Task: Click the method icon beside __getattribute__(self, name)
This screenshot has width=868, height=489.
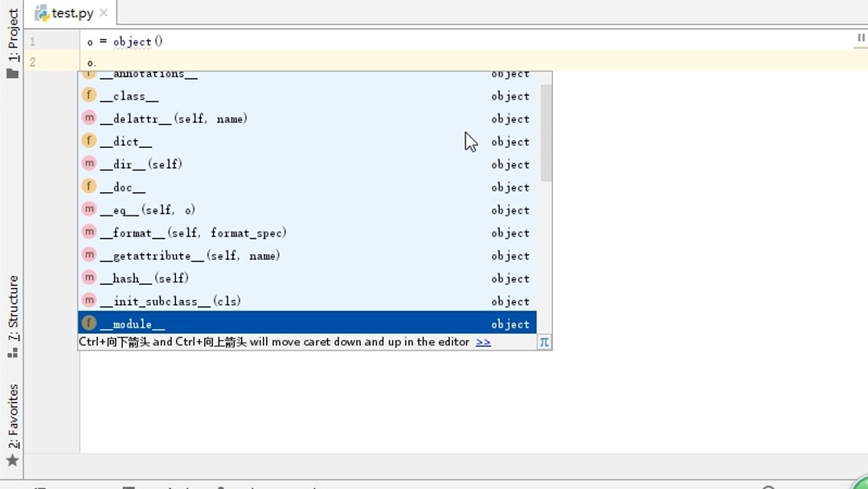Action: pyautogui.click(x=88, y=255)
